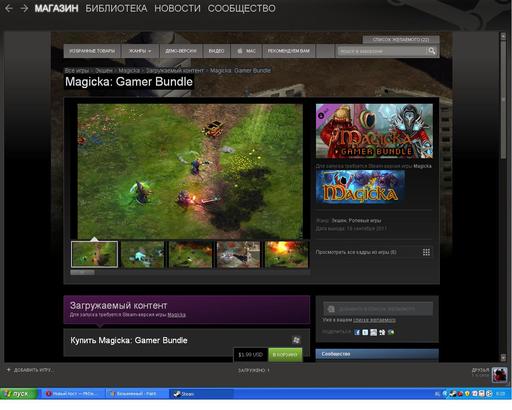
Task: Click the vertical scrollbar thumb
Action: click(503, 100)
